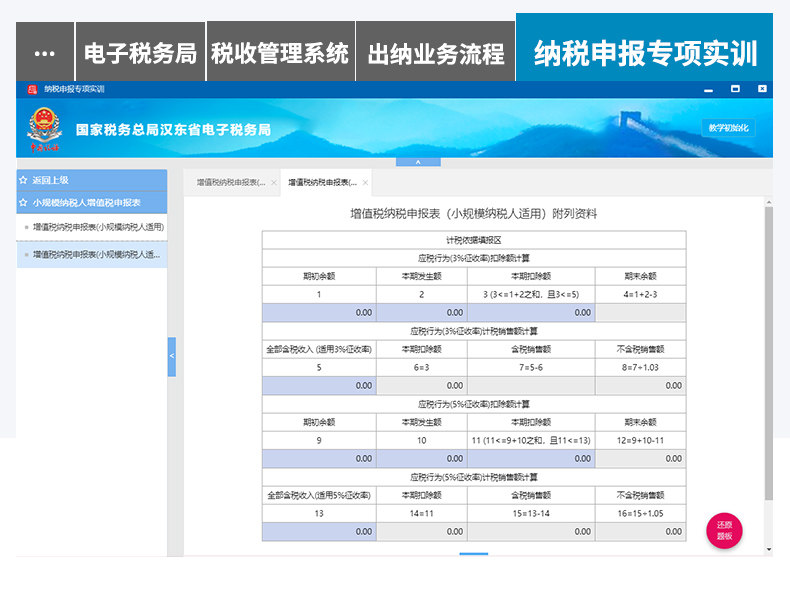The height and width of the screenshot is (604, 790).
Task: Click 计税依据填报区 header text
Action: click(474, 240)
